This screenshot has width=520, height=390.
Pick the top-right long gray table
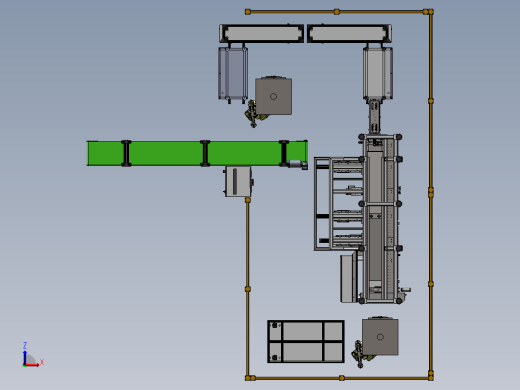[349, 33]
